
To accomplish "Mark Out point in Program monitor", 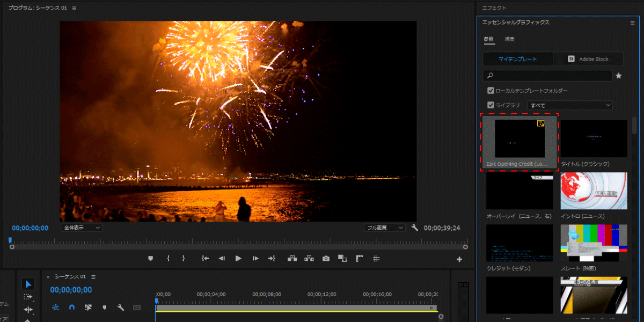I will (x=184, y=258).
